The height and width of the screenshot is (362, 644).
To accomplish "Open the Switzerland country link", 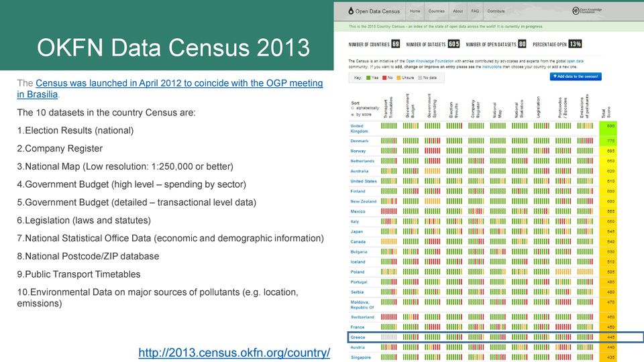I will 362,317.
